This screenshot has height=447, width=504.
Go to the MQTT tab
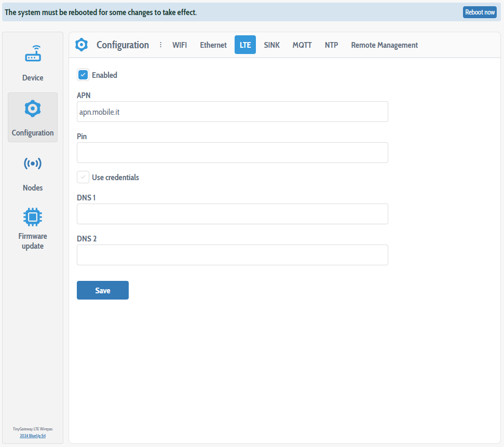(302, 45)
